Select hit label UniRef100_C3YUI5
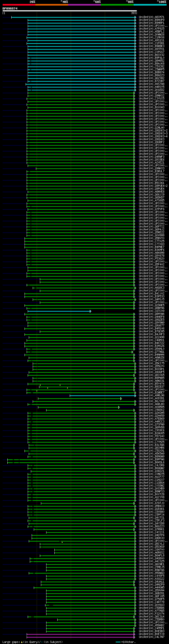 152,99
